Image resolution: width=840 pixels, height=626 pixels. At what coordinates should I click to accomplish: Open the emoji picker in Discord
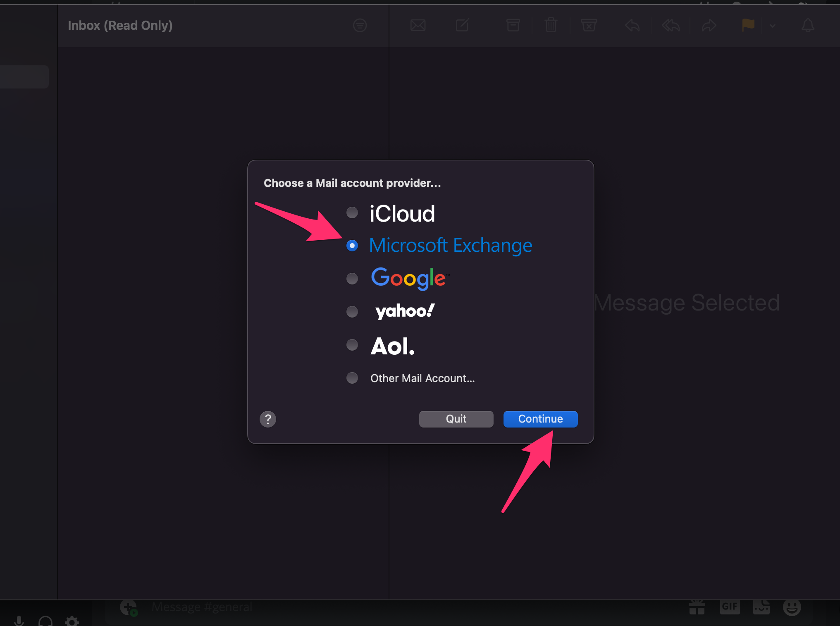point(792,607)
